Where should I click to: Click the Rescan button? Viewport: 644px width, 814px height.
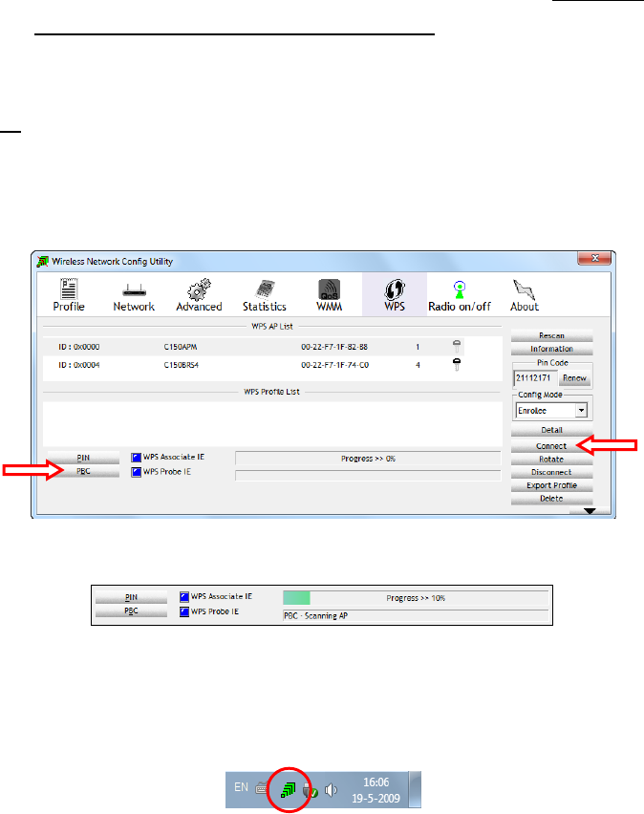[551, 335]
